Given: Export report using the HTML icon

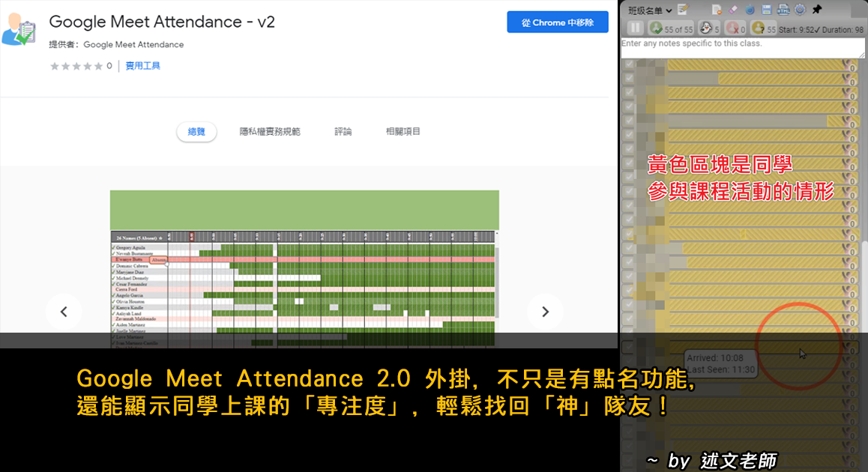Looking at the screenshot, I should pos(783,10).
